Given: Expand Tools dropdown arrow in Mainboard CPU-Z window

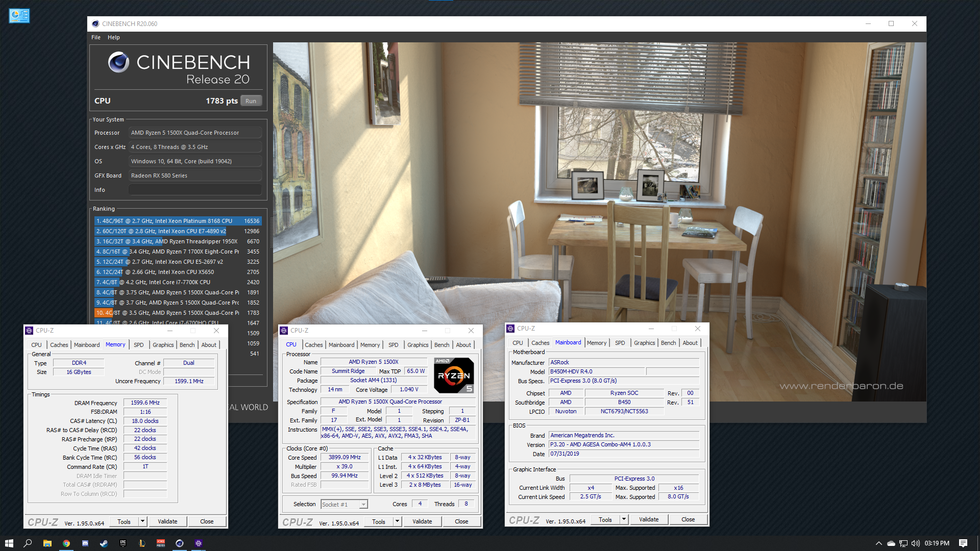Looking at the screenshot, I should click(x=624, y=519).
